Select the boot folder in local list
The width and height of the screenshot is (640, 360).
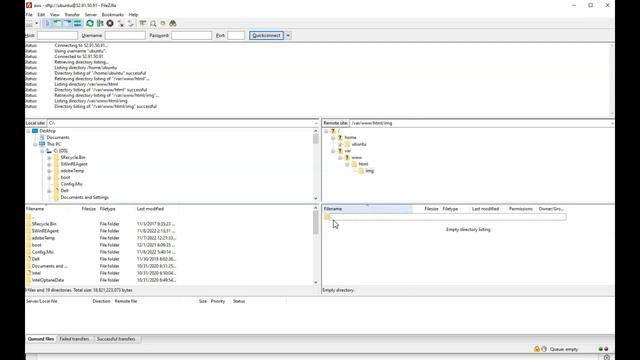36,245
